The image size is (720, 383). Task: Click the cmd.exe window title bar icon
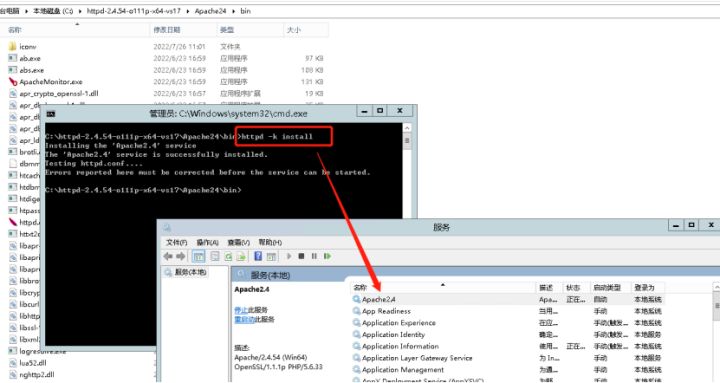tap(51, 114)
